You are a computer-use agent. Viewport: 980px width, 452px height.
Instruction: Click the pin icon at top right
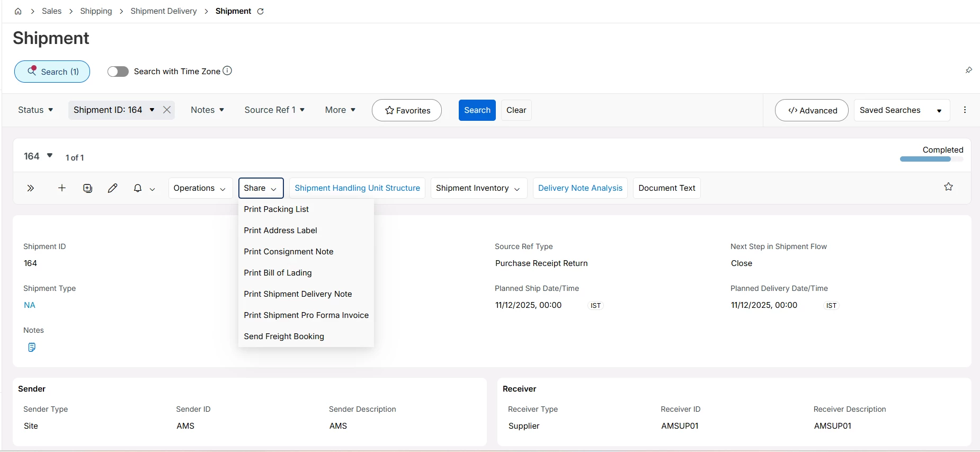click(x=968, y=70)
